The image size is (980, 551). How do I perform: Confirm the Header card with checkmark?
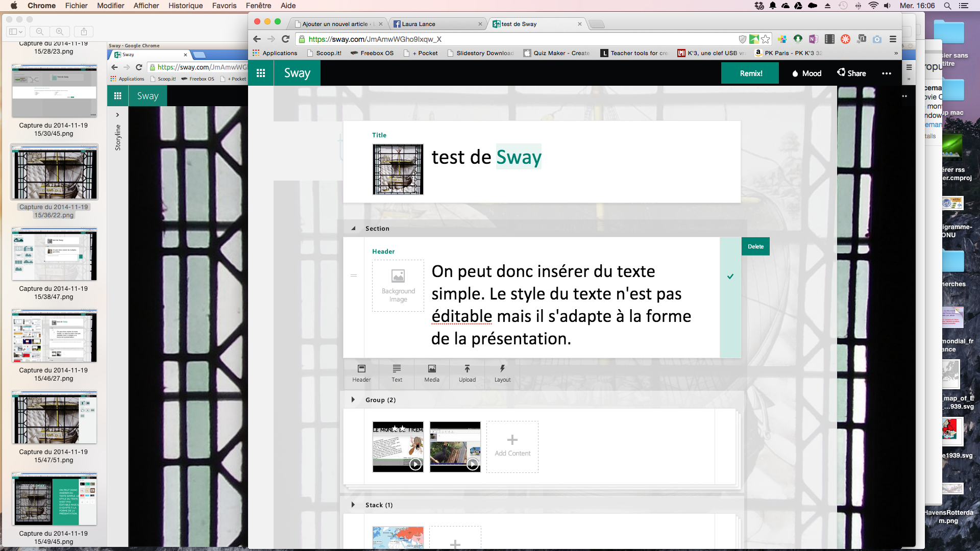tap(730, 277)
